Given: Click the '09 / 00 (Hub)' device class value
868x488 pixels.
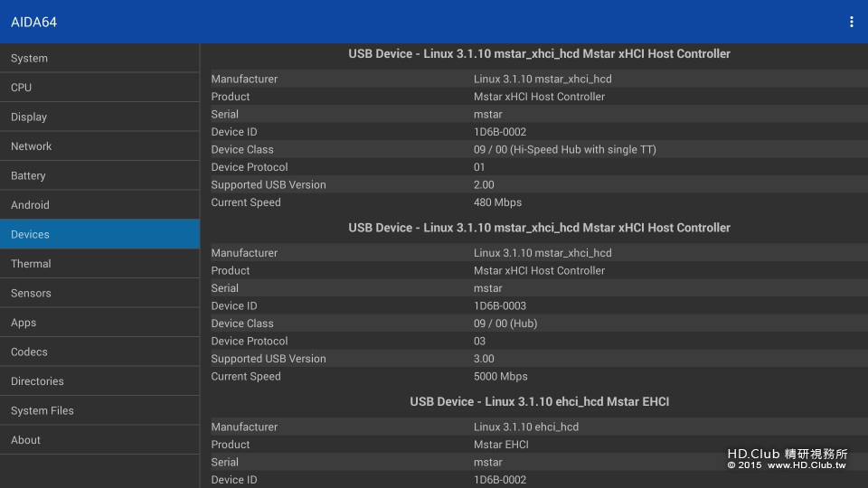Looking at the screenshot, I should pos(505,324).
